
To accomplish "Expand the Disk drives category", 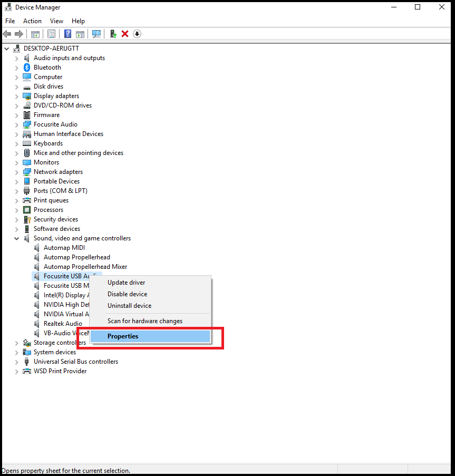I will coord(17,87).
